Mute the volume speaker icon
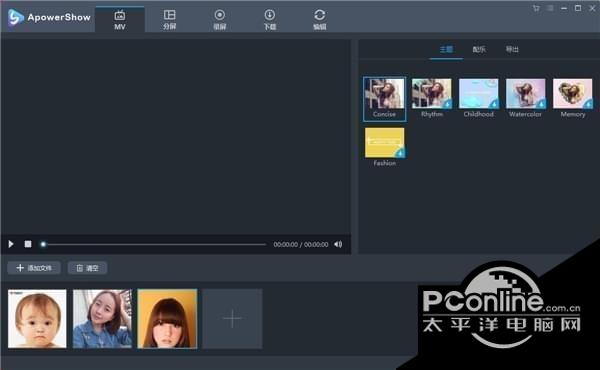 click(338, 244)
